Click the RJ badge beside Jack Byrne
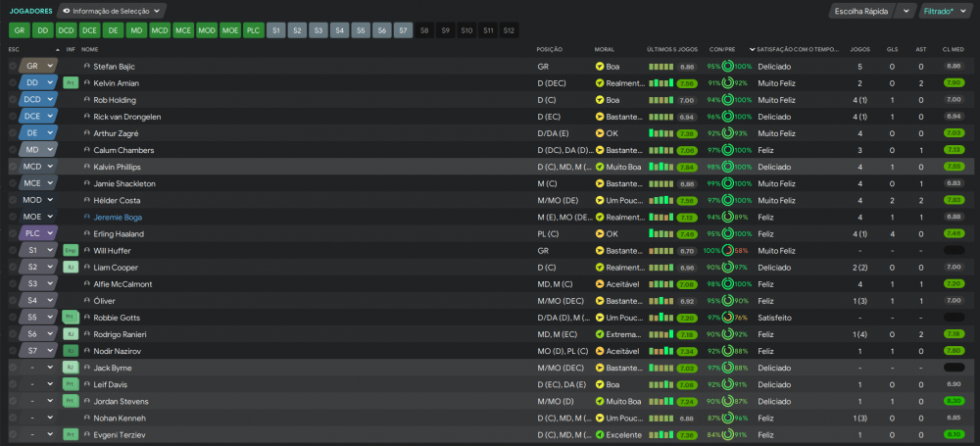Viewport: 980px width, 446px height. tap(71, 368)
